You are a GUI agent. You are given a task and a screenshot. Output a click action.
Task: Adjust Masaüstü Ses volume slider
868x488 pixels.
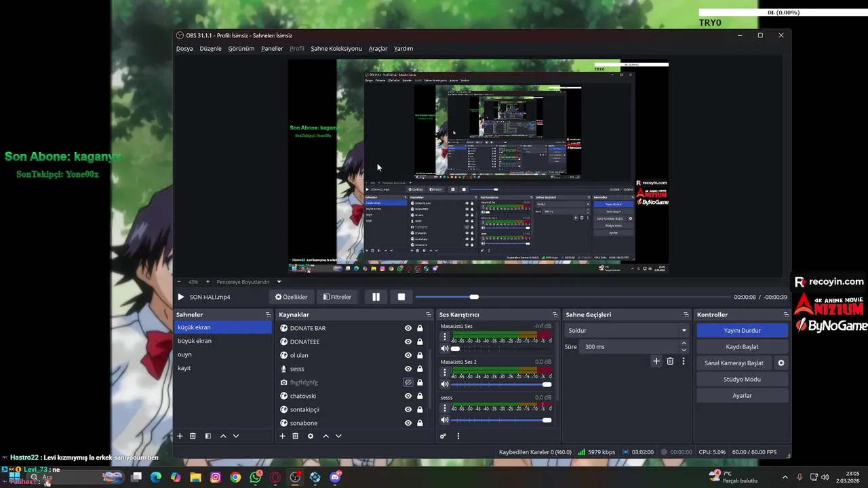pyautogui.click(x=502, y=348)
